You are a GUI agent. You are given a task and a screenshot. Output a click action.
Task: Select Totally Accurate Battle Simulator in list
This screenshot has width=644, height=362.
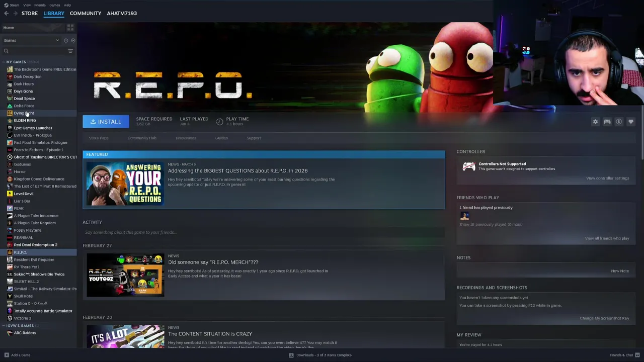click(38, 311)
